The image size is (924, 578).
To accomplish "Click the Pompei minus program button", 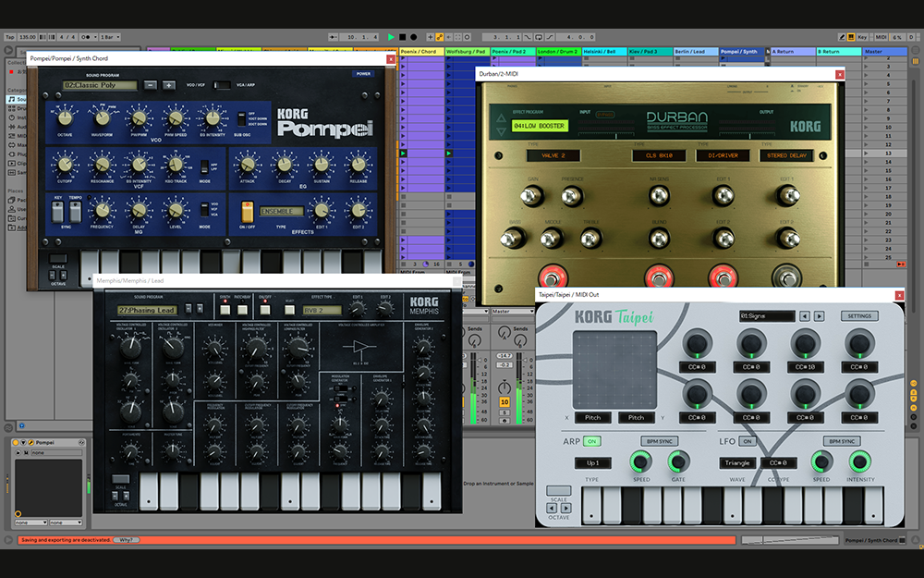I will (x=151, y=85).
